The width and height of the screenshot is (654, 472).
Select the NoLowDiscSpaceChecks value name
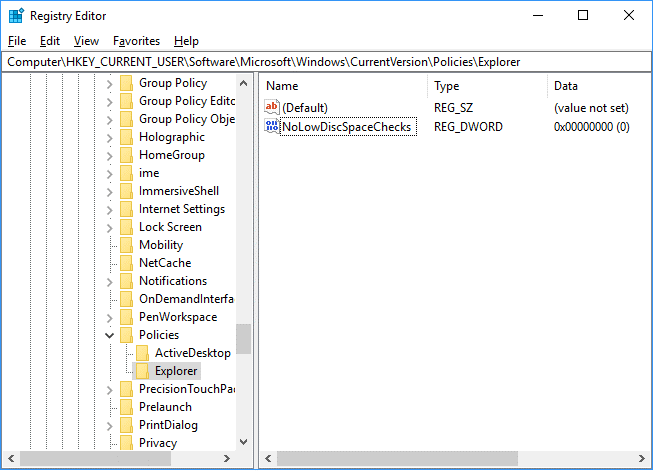[x=347, y=127]
